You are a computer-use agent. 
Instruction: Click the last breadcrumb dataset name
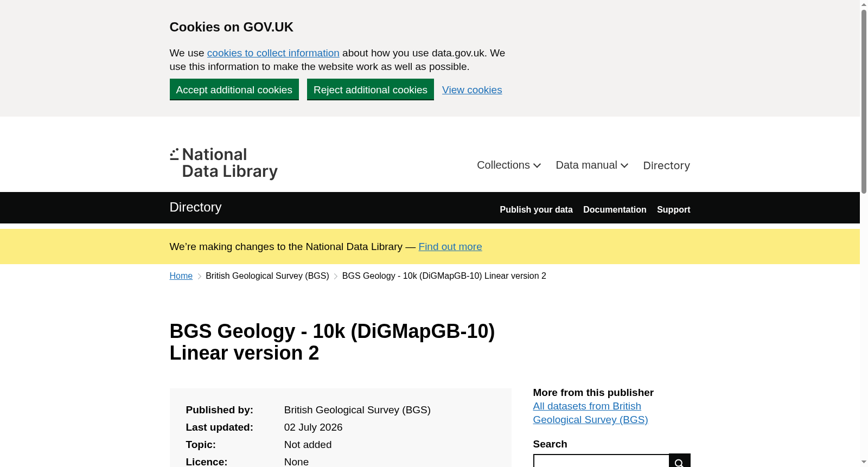click(444, 276)
